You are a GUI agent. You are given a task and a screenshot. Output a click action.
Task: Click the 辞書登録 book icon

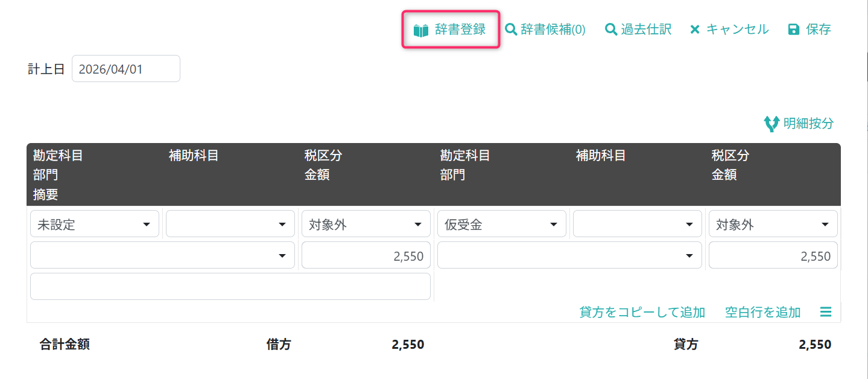tap(421, 30)
